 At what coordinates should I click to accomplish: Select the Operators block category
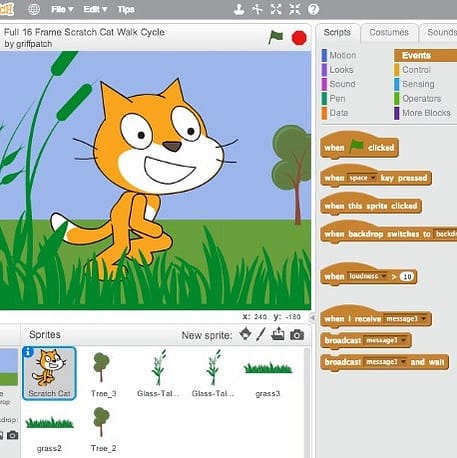click(x=418, y=99)
